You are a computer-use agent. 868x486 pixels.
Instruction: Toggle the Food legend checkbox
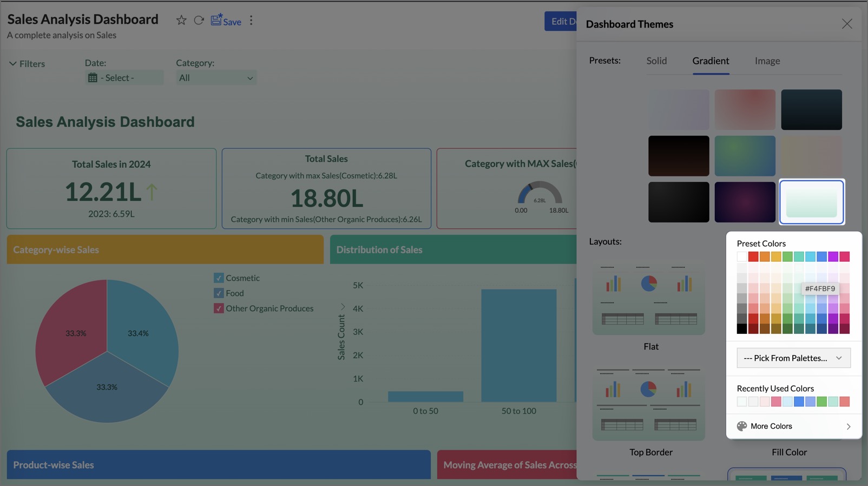click(x=219, y=293)
